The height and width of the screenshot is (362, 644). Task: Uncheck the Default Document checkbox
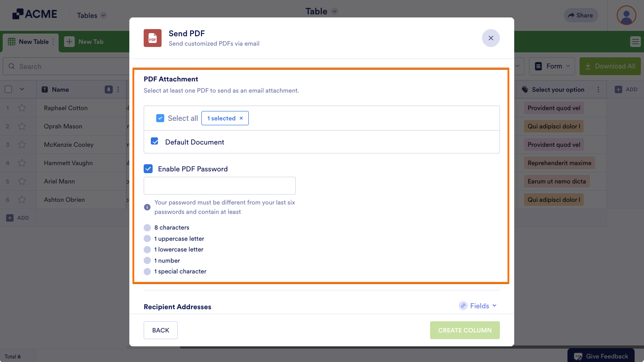[155, 141]
